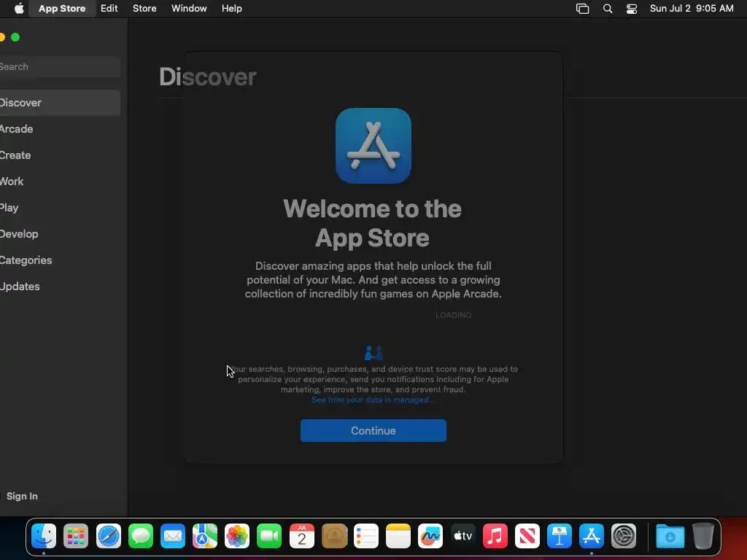Click the yellow minimize window button
The width and height of the screenshot is (747, 560).
tap(2, 37)
